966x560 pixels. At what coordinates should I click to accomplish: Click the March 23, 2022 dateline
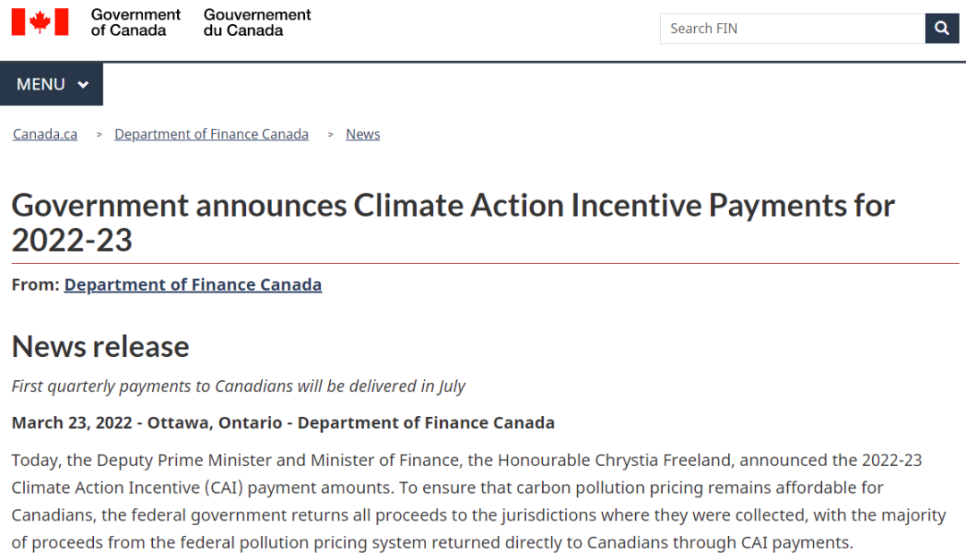(x=283, y=422)
